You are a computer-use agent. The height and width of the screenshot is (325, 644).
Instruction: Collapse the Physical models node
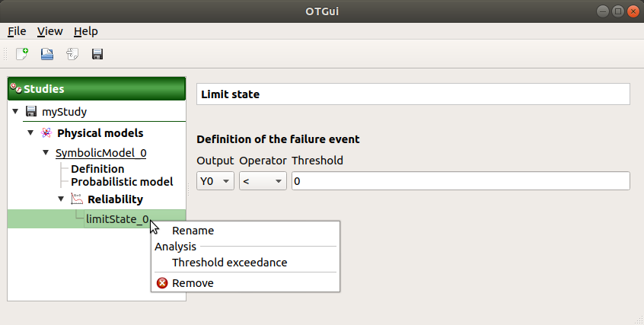pyautogui.click(x=30, y=133)
